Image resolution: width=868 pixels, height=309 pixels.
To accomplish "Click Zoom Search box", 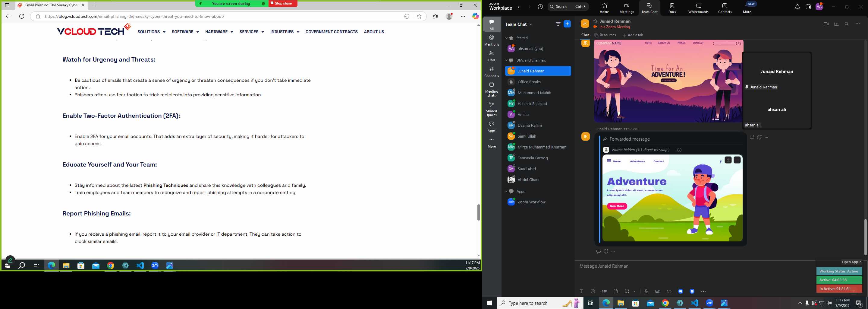I will click(568, 7).
